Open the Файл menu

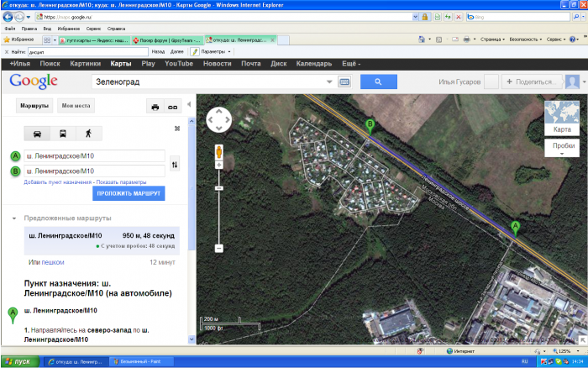coord(10,29)
